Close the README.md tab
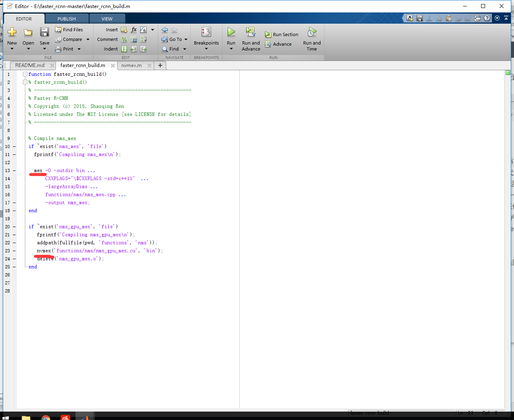Viewport: 514px width, 420px height. (x=52, y=65)
